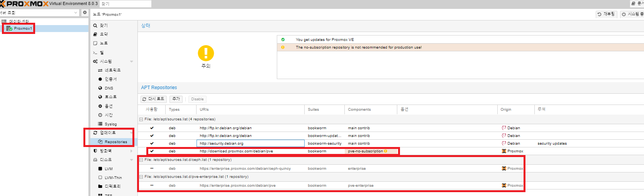The width and height of the screenshot is (644, 196).
Task: Click the Add (추가) repository button
Action: 176,99
